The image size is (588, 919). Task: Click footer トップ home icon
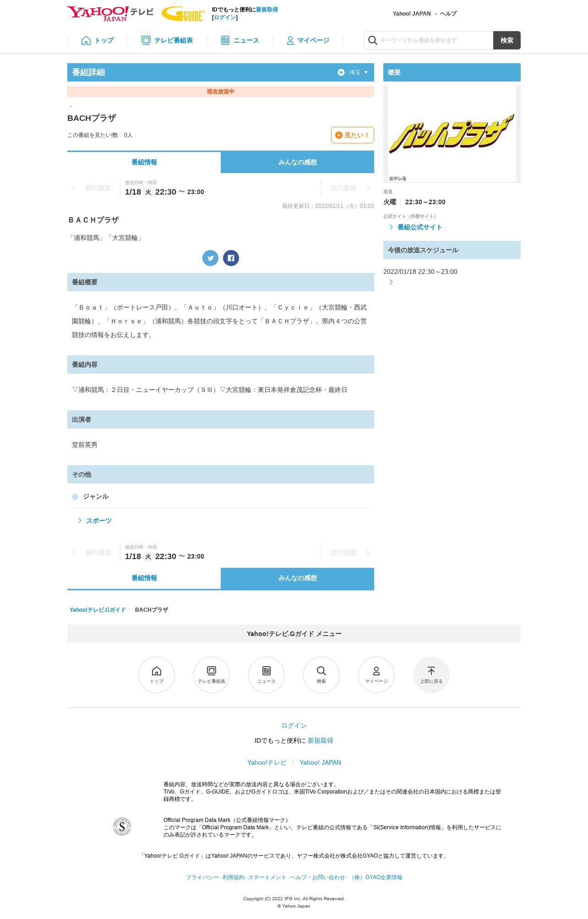(157, 675)
